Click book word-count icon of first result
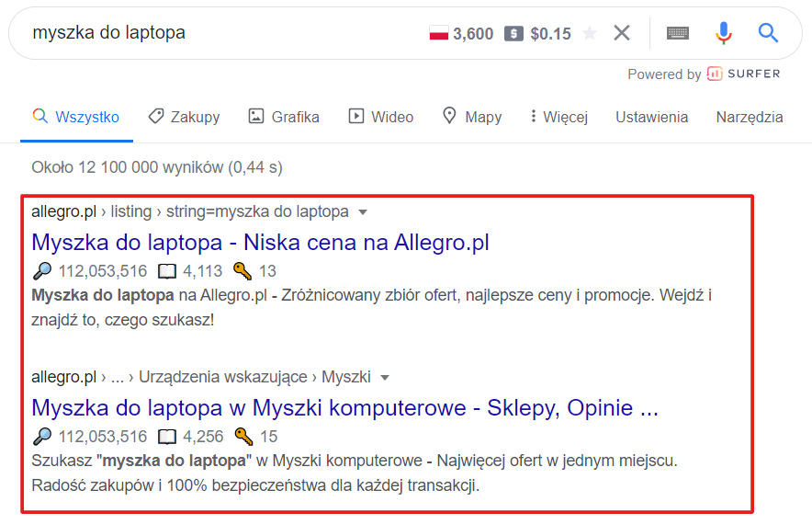812x524 pixels. (167, 271)
